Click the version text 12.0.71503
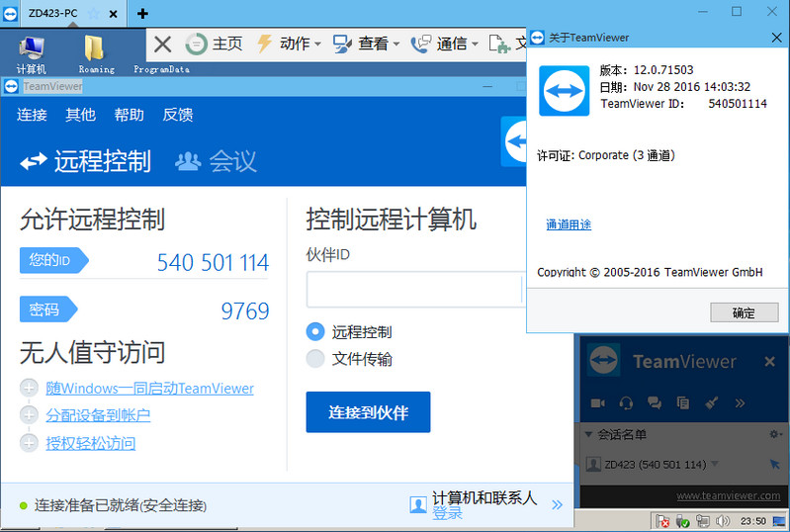 pos(663,70)
